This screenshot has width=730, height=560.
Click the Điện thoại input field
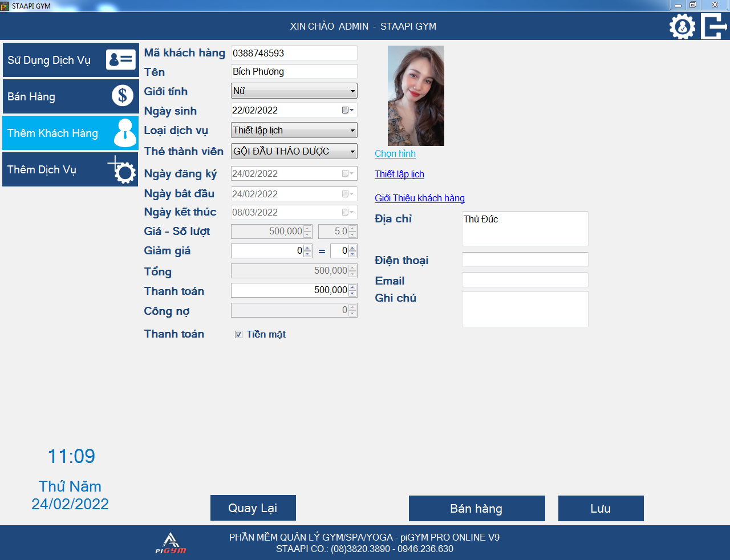coord(525,259)
